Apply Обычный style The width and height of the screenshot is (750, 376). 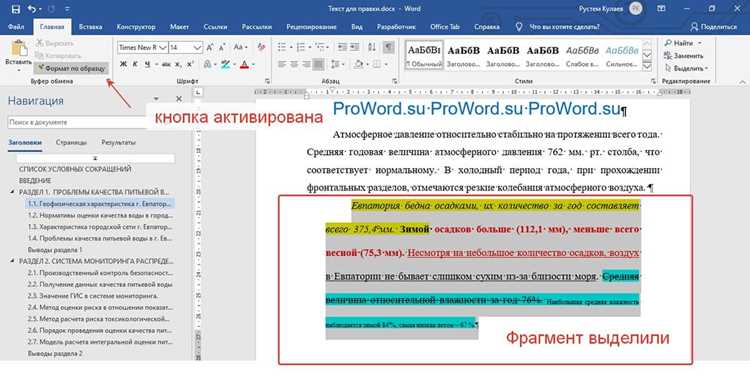pyautogui.click(x=424, y=55)
